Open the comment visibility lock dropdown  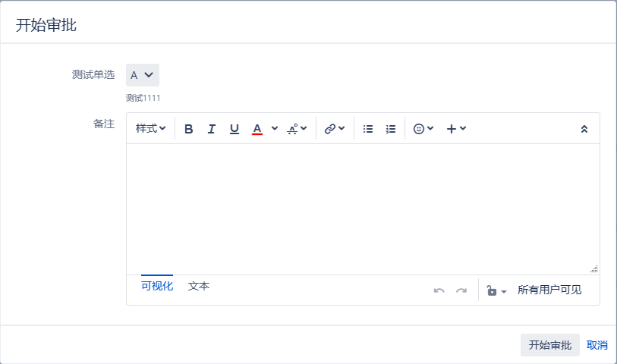point(496,290)
